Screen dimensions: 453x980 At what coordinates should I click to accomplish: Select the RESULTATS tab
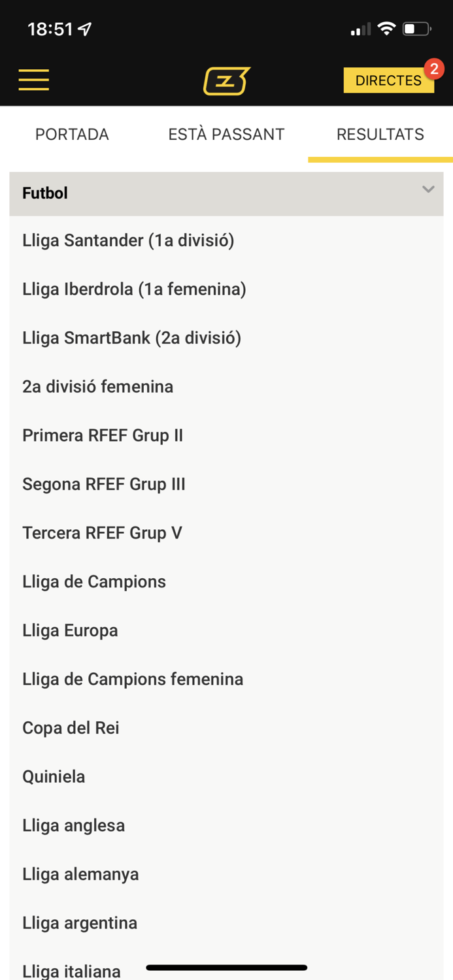(380, 135)
